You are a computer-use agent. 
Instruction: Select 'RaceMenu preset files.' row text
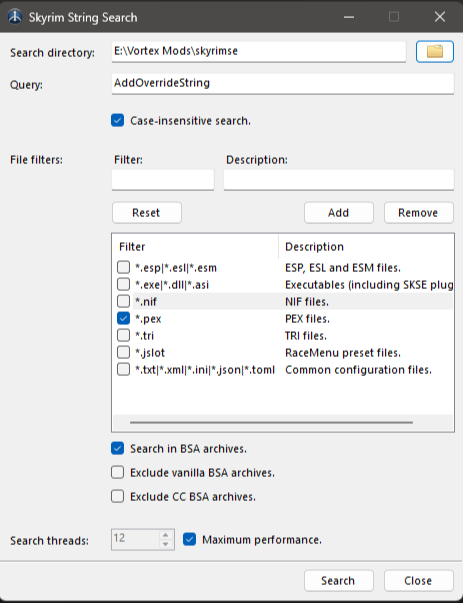pyautogui.click(x=343, y=353)
